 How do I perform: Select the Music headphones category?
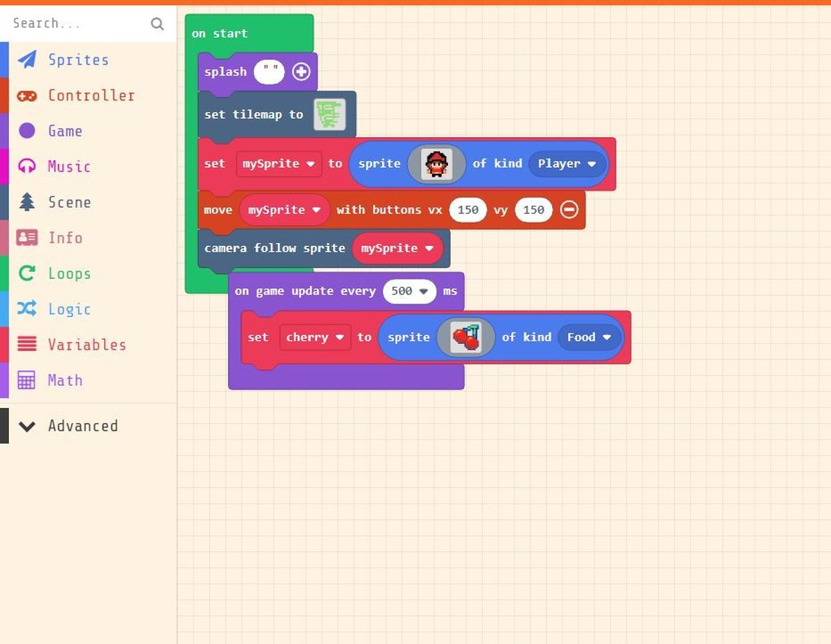pos(27,167)
